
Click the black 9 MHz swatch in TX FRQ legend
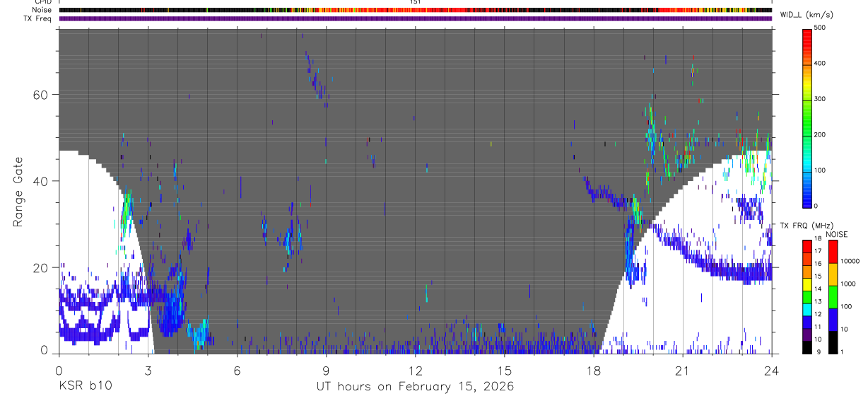(808, 347)
